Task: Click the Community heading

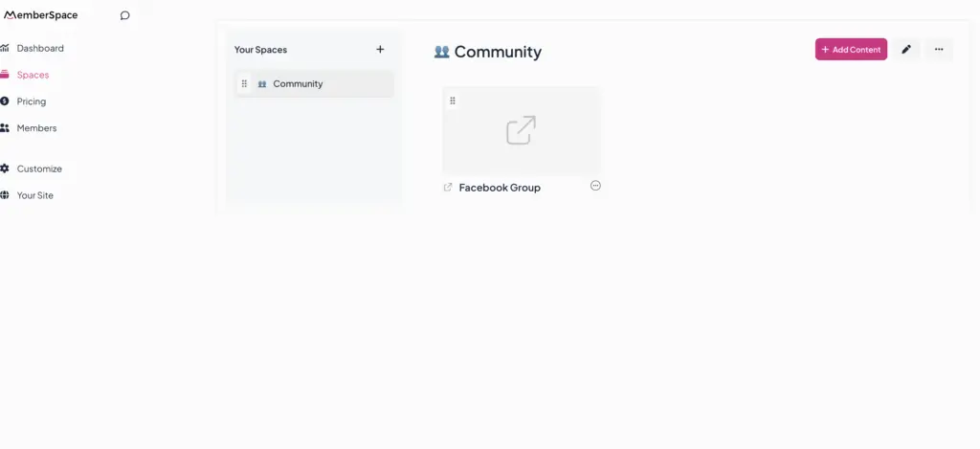Action: 498,52
